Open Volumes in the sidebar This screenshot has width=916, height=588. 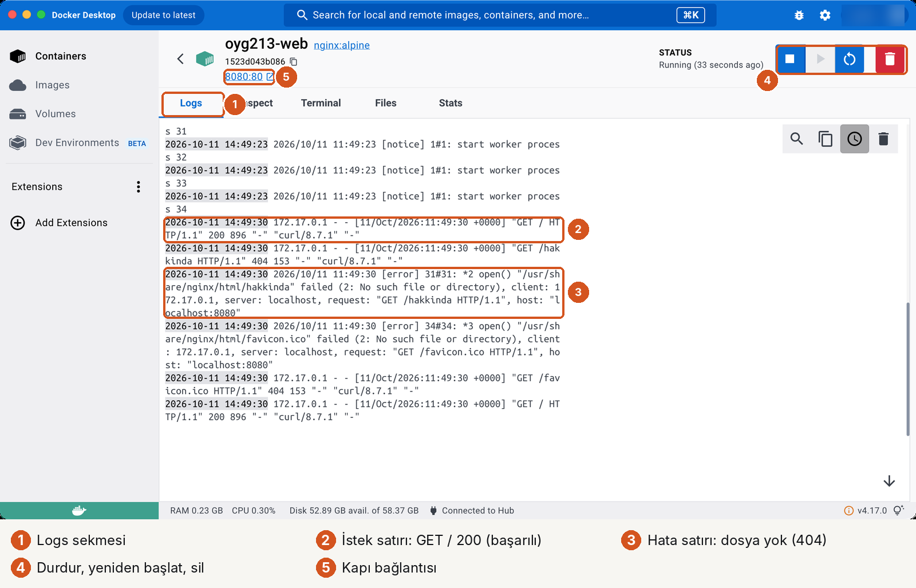[79, 114]
